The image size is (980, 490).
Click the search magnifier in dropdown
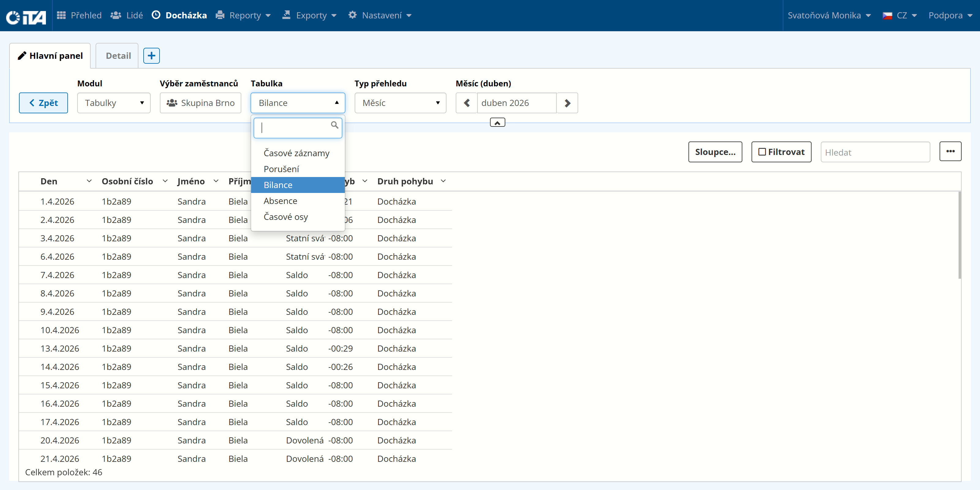click(334, 125)
